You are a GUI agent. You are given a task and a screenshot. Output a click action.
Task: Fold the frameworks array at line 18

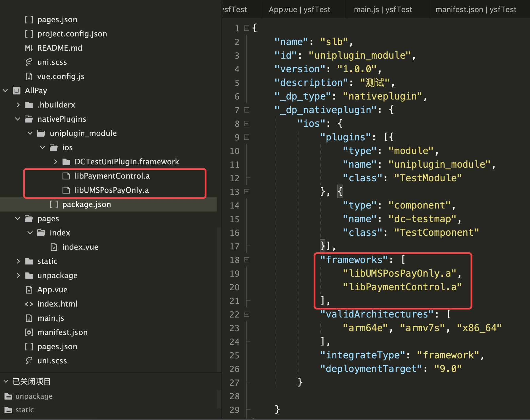(x=247, y=260)
